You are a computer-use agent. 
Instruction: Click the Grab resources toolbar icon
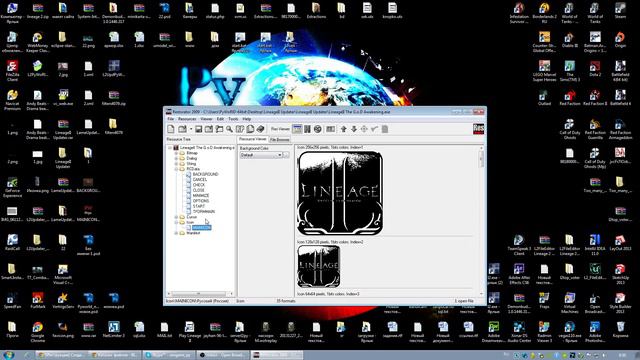pyautogui.click(x=240, y=129)
